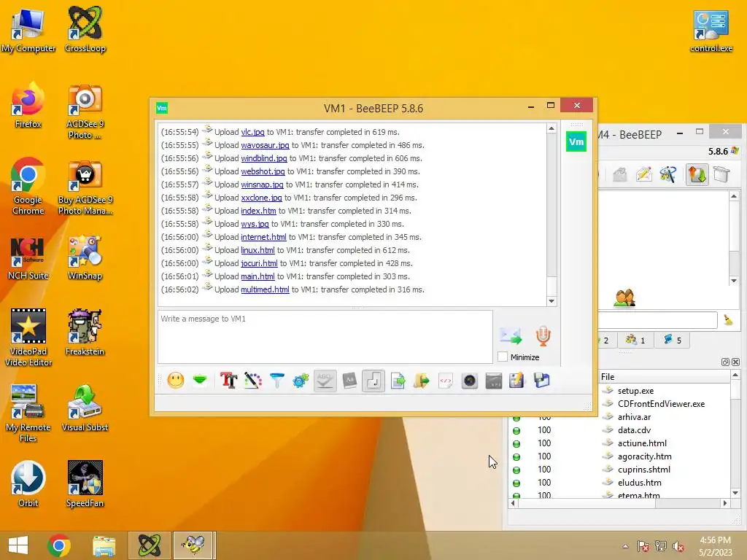Open the linux.html link
This screenshot has height=560, width=747.
258,250
